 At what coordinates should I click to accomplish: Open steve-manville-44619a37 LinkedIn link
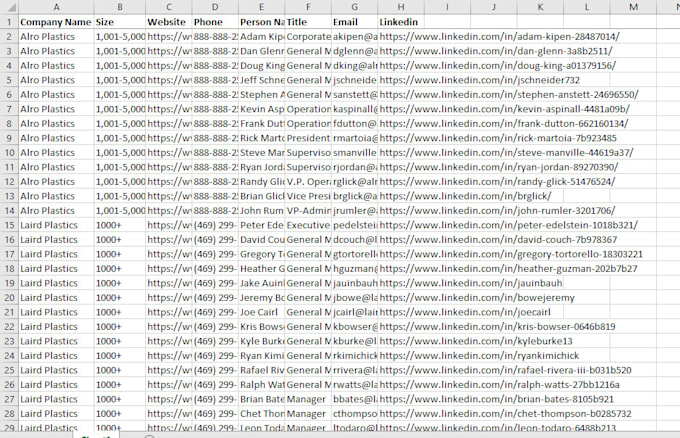(506, 153)
